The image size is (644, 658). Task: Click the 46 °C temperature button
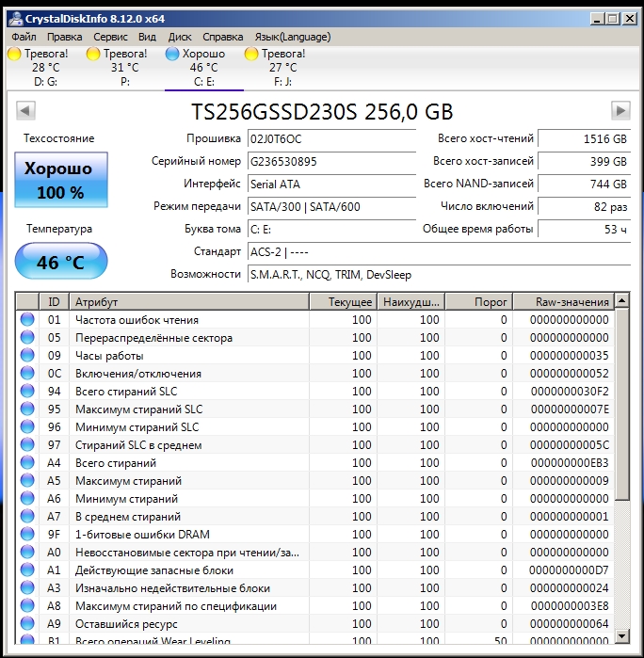(x=61, y=261)
